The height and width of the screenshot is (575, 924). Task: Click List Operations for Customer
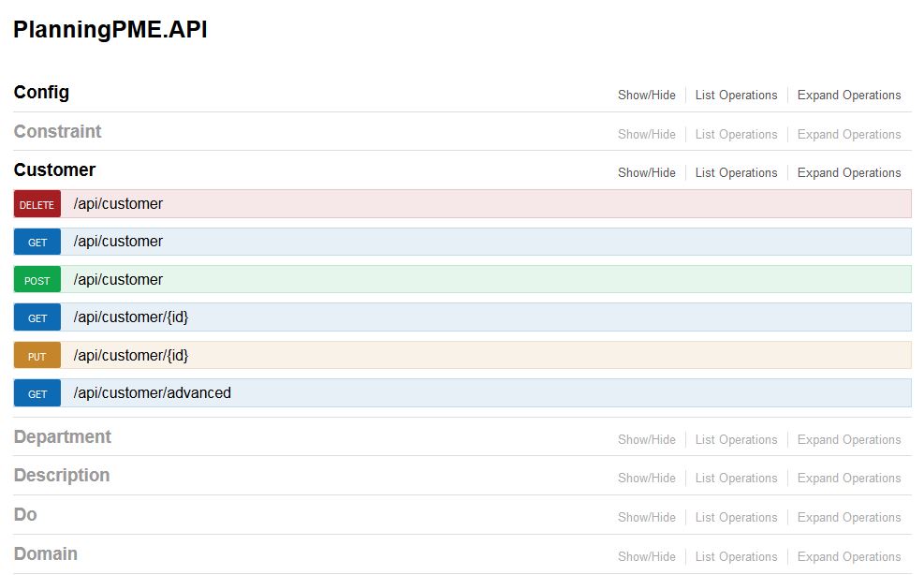point(736,173)
